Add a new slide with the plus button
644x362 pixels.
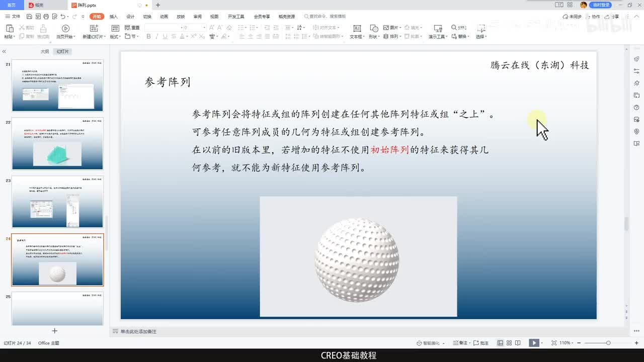click(x=55, y=331)
